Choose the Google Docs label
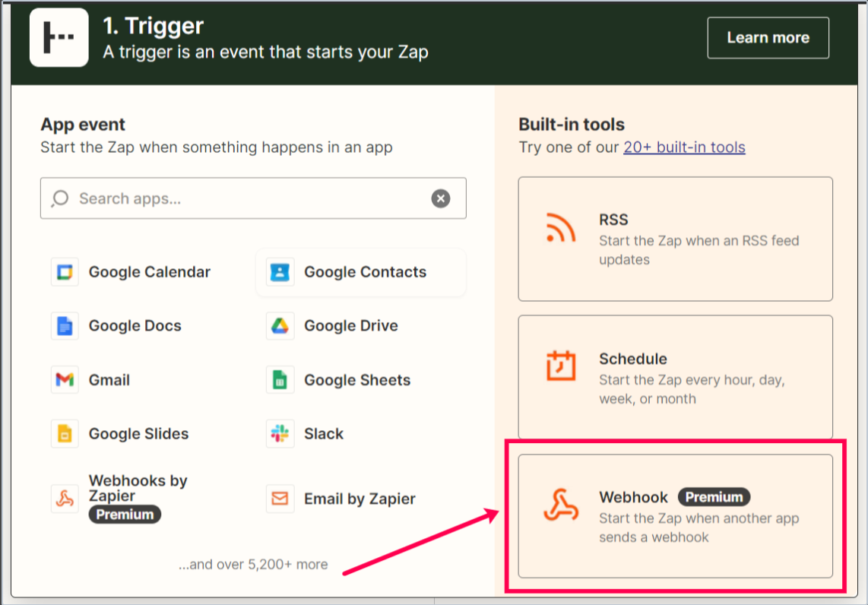 pyautogui.click(x=135, y=325)
